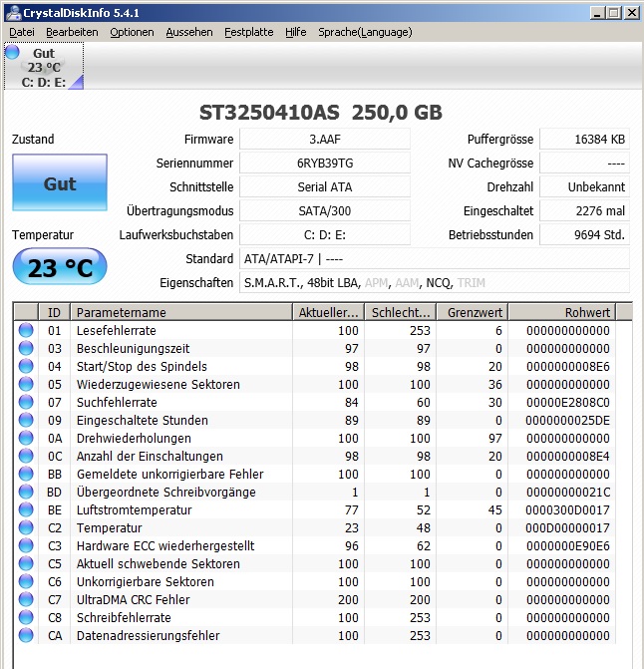Click the Standard field ATA/ATAPI-7
The width and height of the screenshot is (644, 669).
point(435,258)
